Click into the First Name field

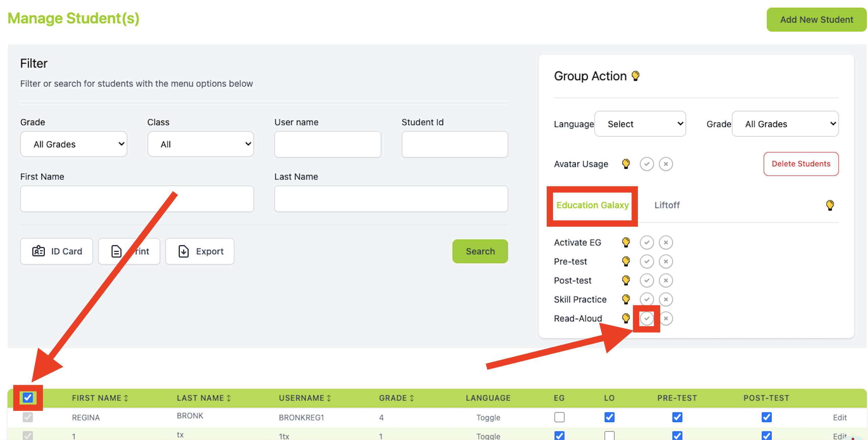(x=137, y=199)
